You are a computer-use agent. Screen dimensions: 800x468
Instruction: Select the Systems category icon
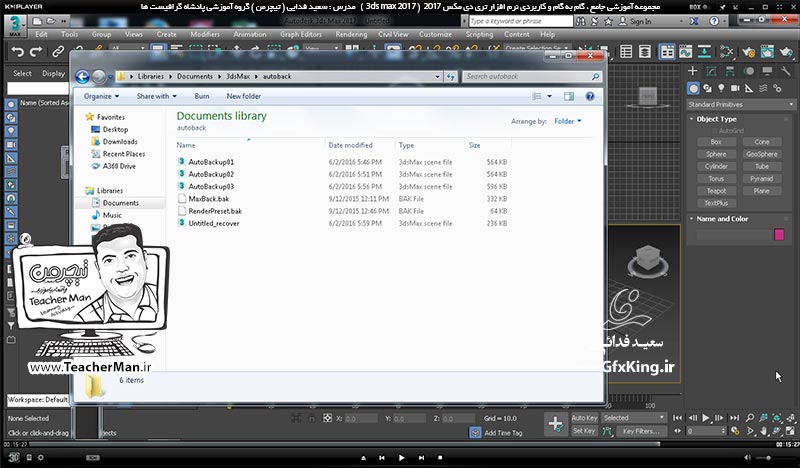coord(777,88)
